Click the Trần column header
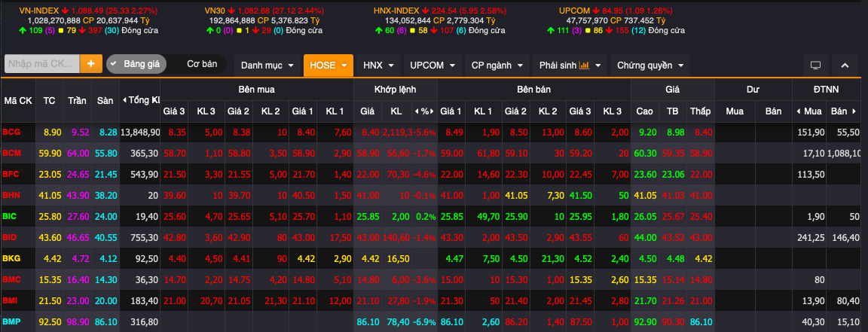Image resolution: width=868 pixels, height=332 pixels. 78,100
